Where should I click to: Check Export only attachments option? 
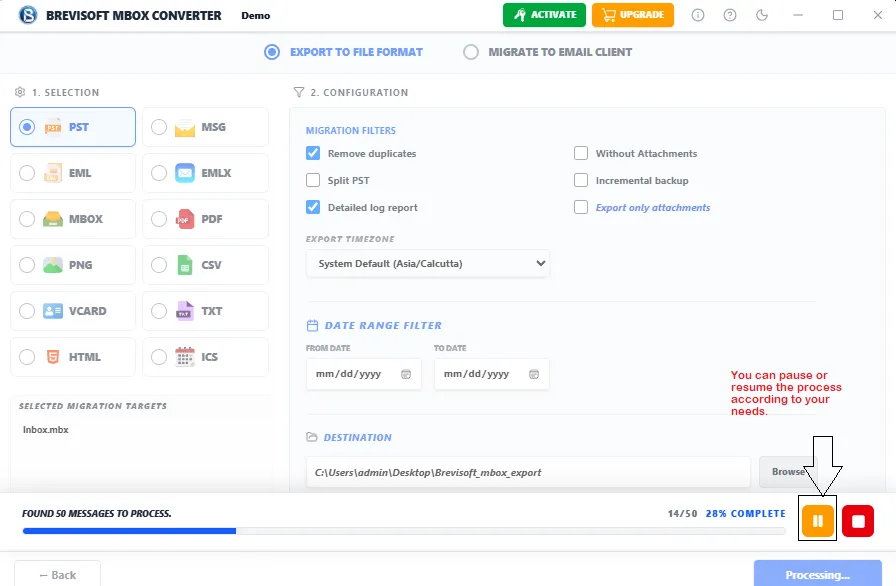[581, 207]
